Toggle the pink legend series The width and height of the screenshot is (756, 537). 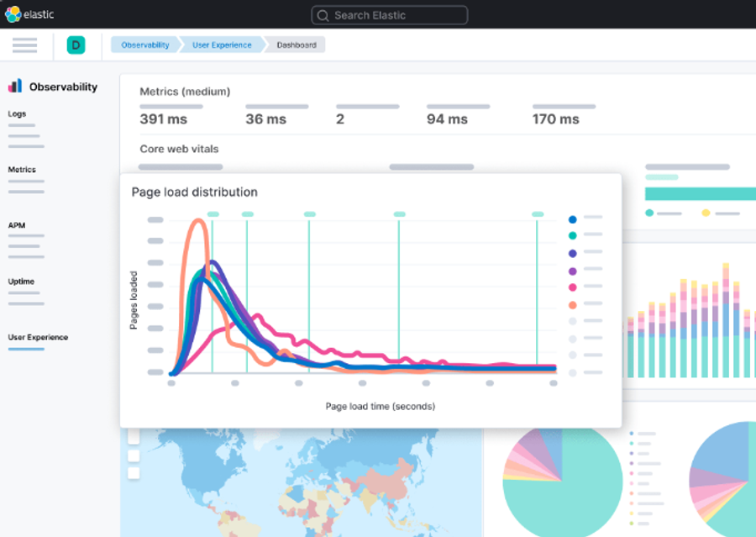(x=572, y=287)
